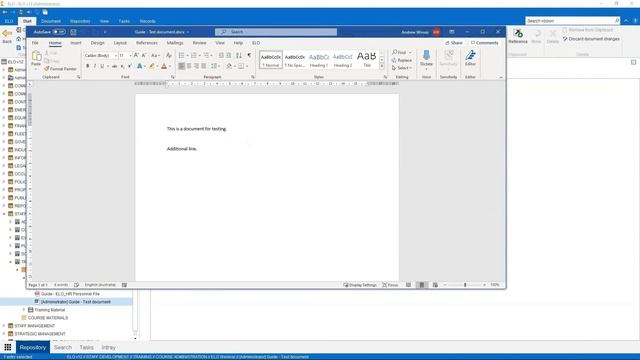640x360 pixels.
Task: Open the File menu in Word
Action: [35, 43]
